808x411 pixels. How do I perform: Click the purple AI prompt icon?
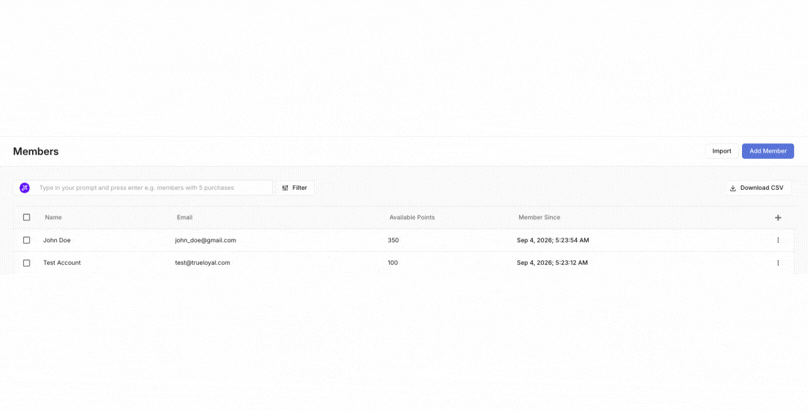[25, 188]
